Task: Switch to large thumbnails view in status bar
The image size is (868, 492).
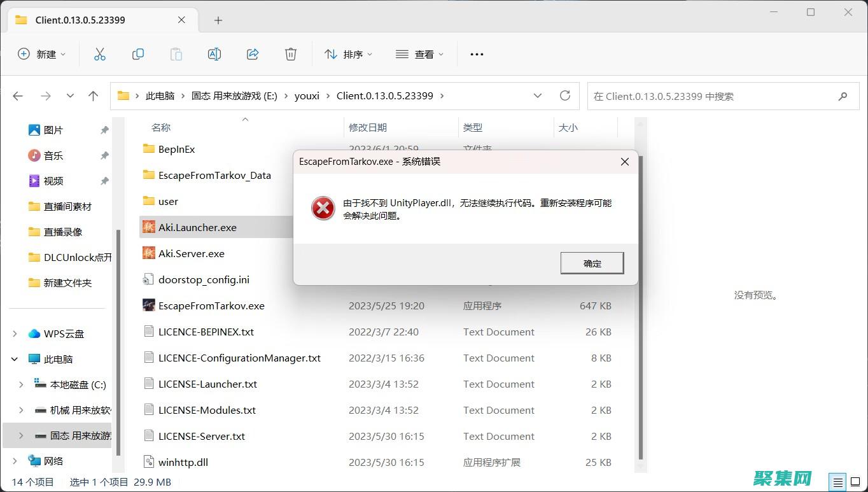Action: coord(855,482)
